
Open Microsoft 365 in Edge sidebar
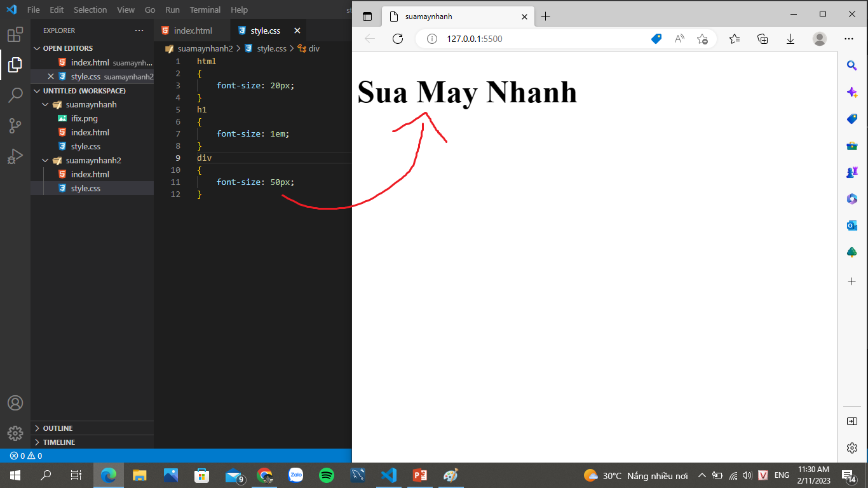852,199
